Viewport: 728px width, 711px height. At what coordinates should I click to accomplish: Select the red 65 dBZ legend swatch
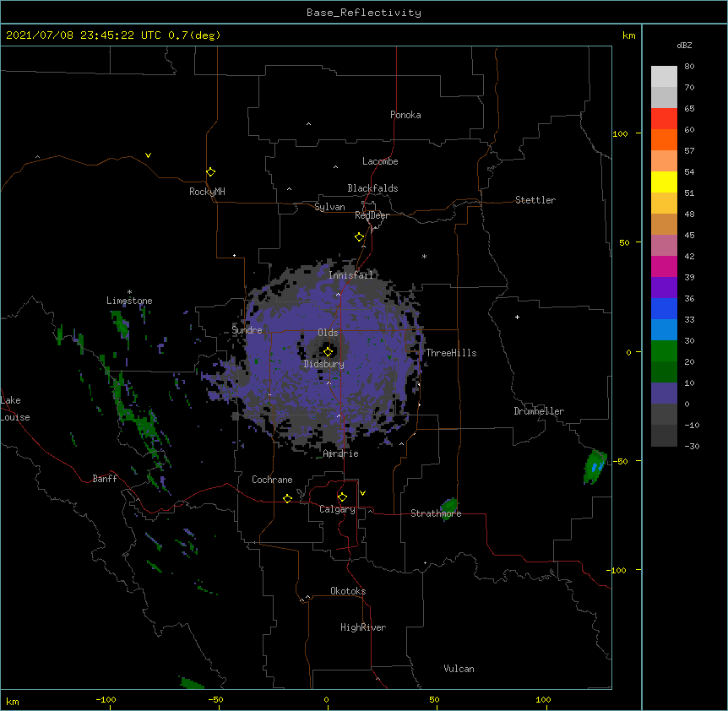pyautogui.click(x=664, y=118)
